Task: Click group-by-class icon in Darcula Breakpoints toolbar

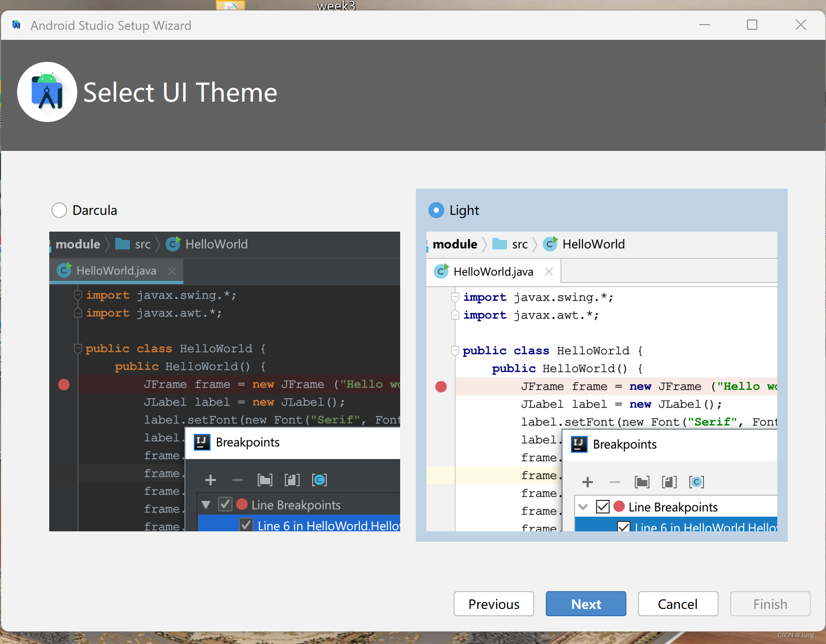Action: [320, 480]
